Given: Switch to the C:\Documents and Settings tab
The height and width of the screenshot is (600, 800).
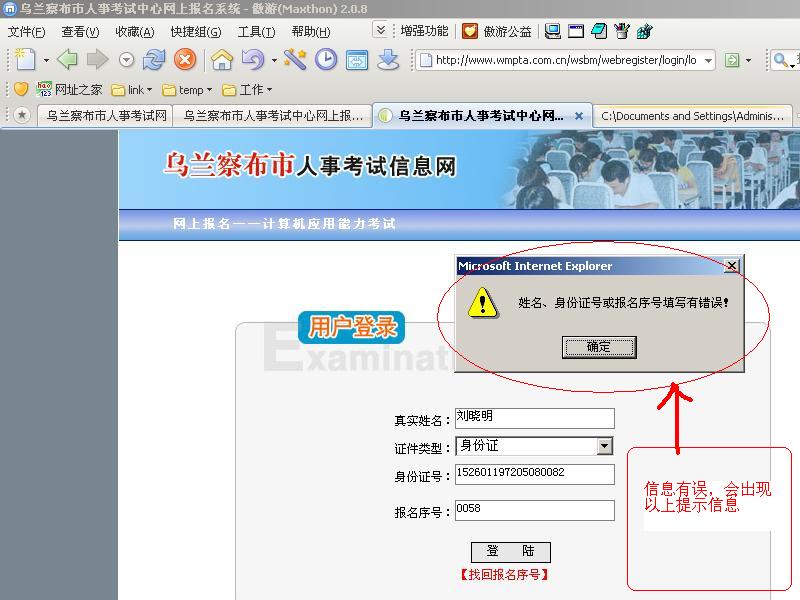Looking at the screenshot, I should pos(692,116).
